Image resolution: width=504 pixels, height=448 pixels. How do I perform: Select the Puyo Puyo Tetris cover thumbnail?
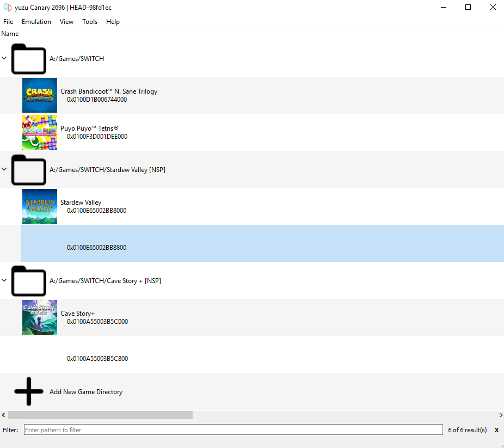(40, 132)
